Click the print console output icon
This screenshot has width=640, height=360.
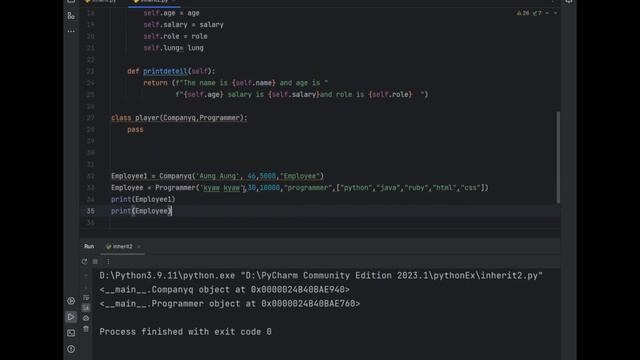pyautogui.click(x=86, y=318)
